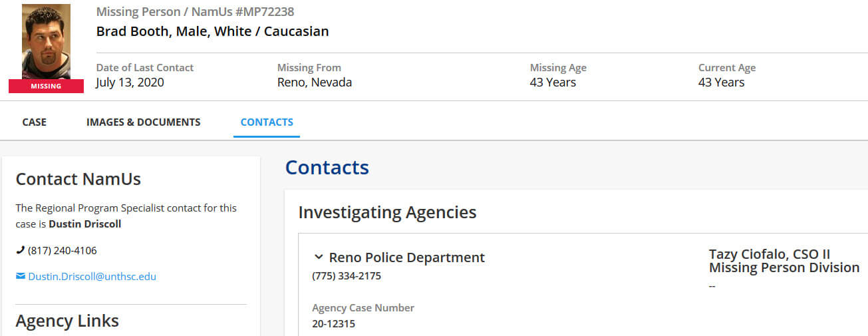Click the Tazy Ciofalo, CSO II contact name
The height and width of the screenshot is (336, 868).
770,254
